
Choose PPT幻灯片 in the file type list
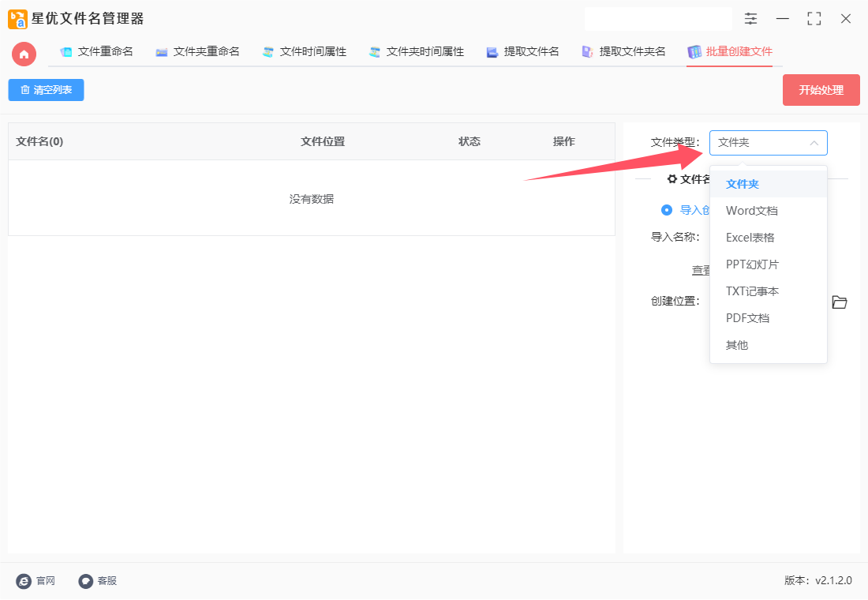coord(769,264)
